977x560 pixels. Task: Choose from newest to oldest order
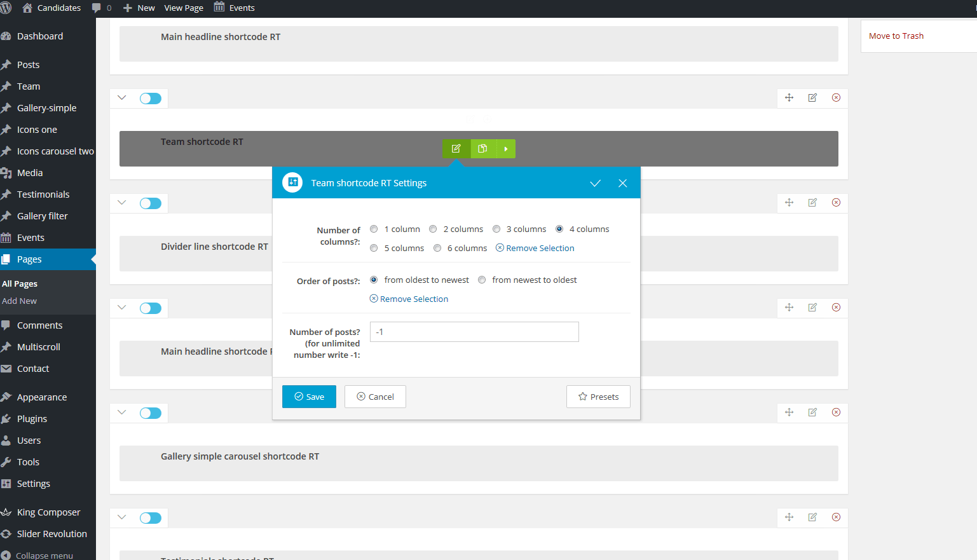[482, 280]
